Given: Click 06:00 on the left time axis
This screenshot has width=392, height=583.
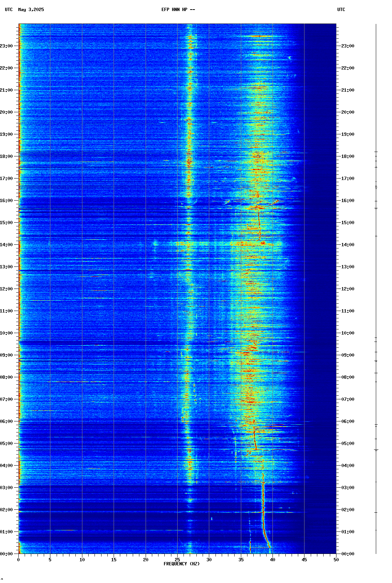Looking at the screenshot, I should tap(7, 421).
